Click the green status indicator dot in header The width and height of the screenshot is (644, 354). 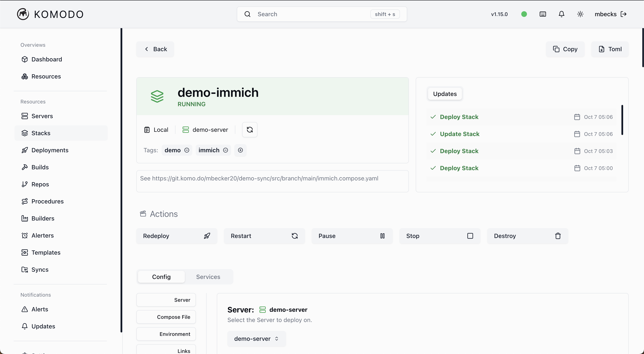click(x=524, y=14)
